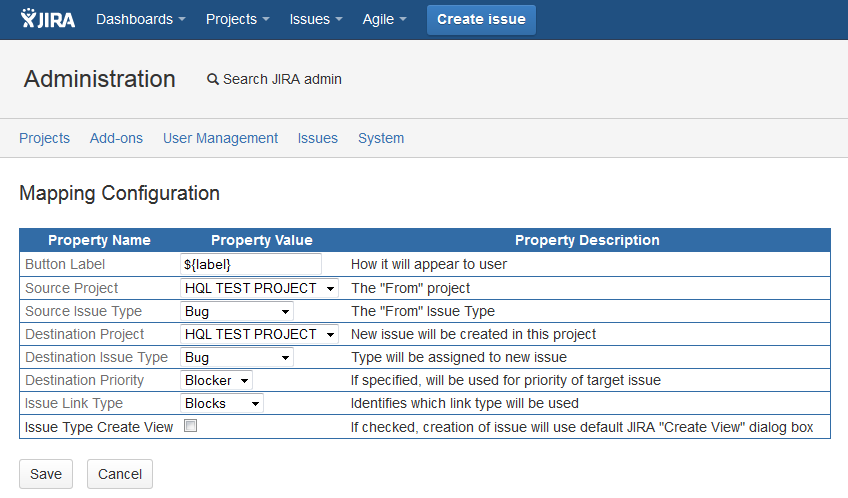Open the Destination Issue Type dropdown
848x498 pixels.
point(237,357)
